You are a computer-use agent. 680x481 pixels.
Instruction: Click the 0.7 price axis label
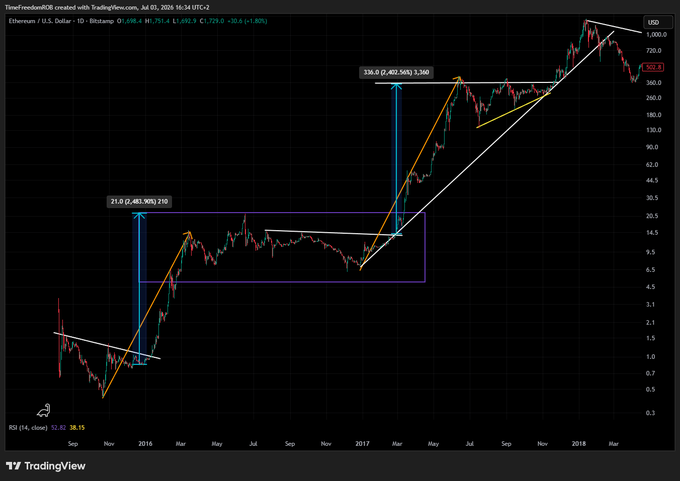[x=651, y=373]
